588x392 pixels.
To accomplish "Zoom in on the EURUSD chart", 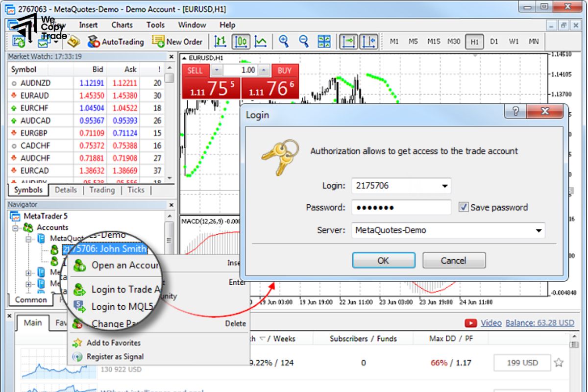I will [283, 42].
